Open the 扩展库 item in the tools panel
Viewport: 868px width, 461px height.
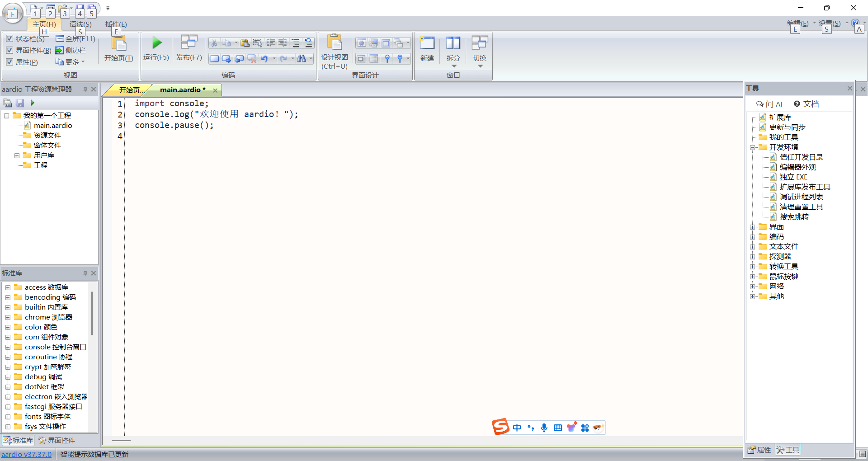coord(780,118)
